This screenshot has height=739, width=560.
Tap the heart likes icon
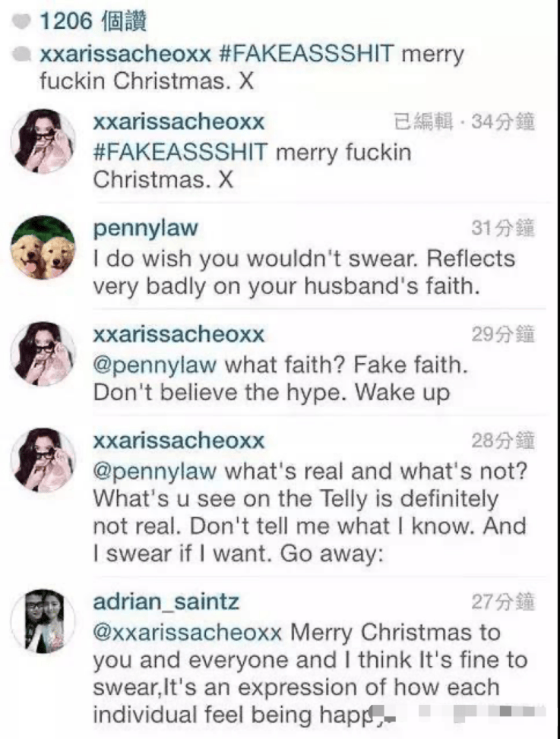[x=21, y=22]
